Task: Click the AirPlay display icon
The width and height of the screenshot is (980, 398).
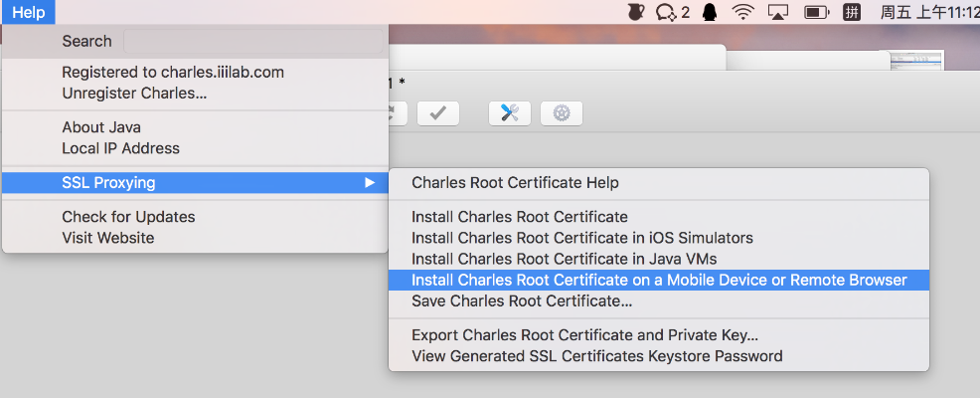Action: 778,12
